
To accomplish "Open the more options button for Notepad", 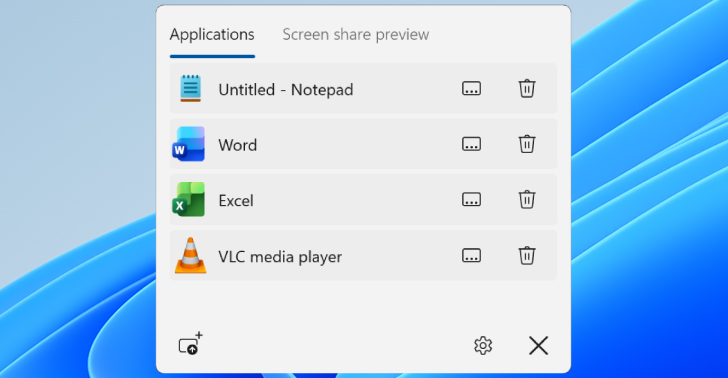I will pyautogui.click(x=471, y=88).
